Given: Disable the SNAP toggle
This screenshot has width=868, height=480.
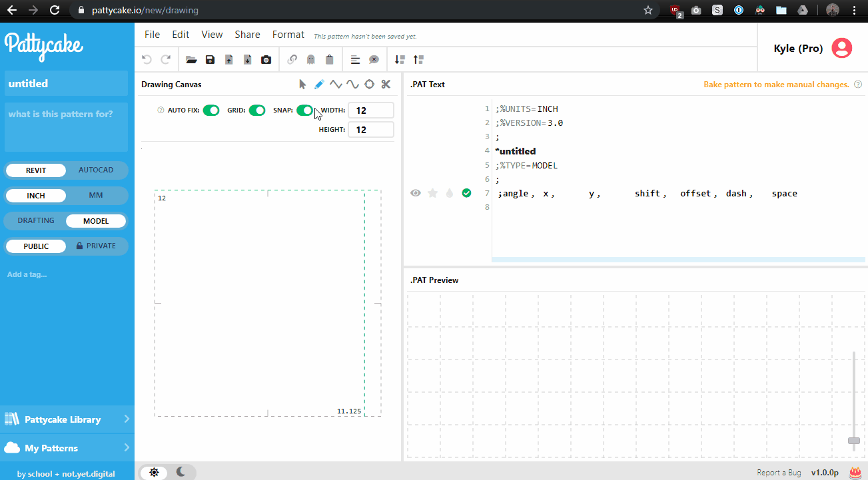Looking at the screenshot, I should (x=304, y=110).
